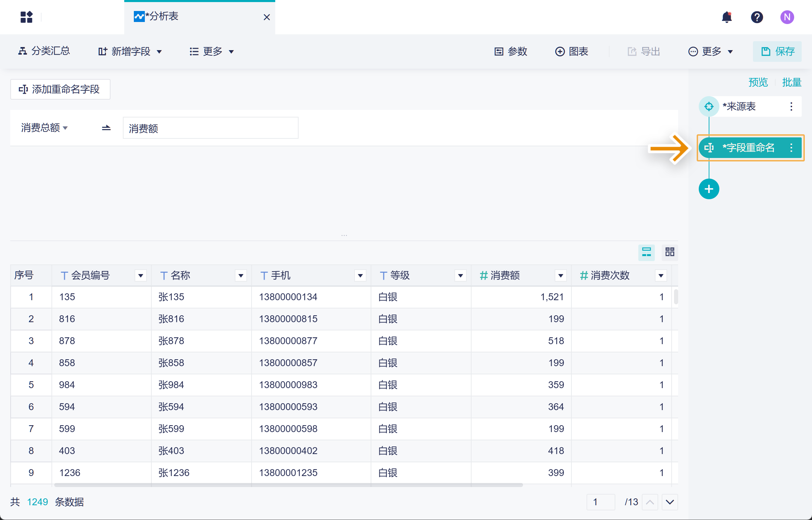The width and height of the screenshot is (812, 520).
Task: Open the 字段重命名 node options menu
Action: click(x=791, y=148)
